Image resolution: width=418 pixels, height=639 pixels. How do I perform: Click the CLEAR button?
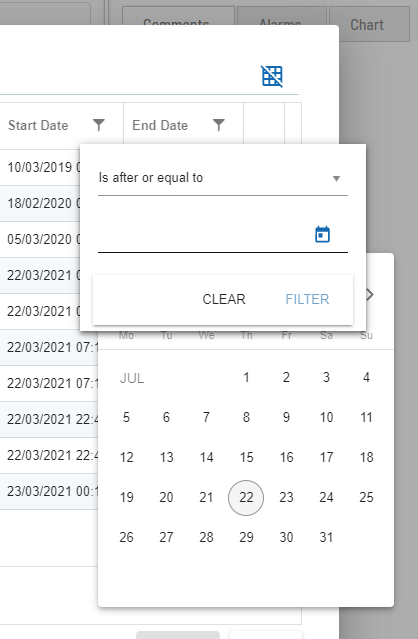pos(224,299)
